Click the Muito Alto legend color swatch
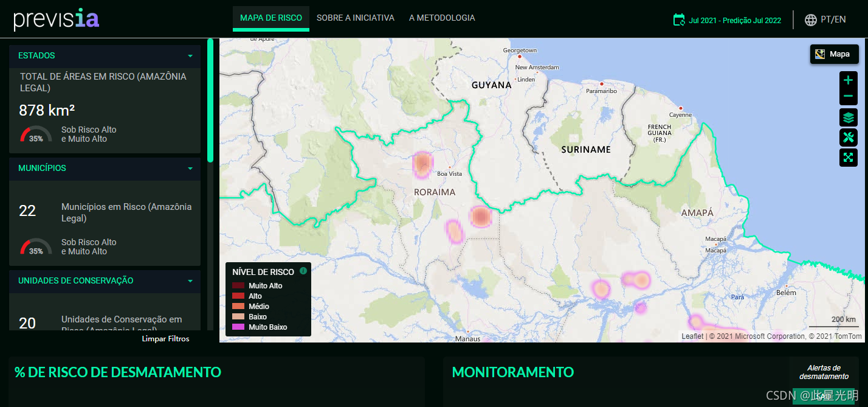Viewport: 868px width, 407px height. point(238,286)
